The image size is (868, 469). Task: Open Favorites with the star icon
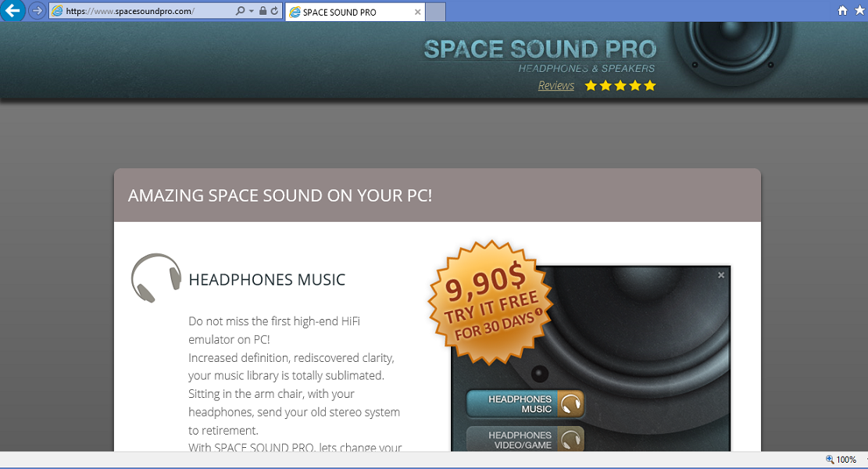tap(860, 10)
